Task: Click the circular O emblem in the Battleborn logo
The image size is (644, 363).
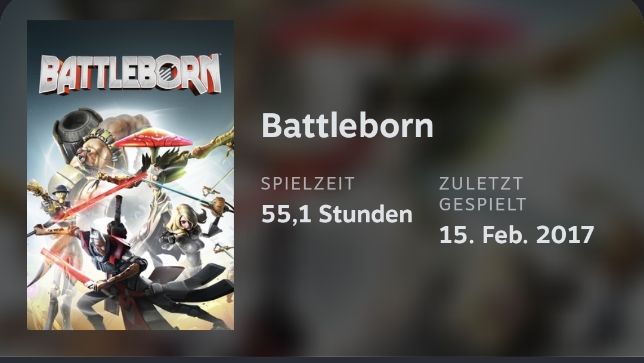Action: (x=168, y=75)
